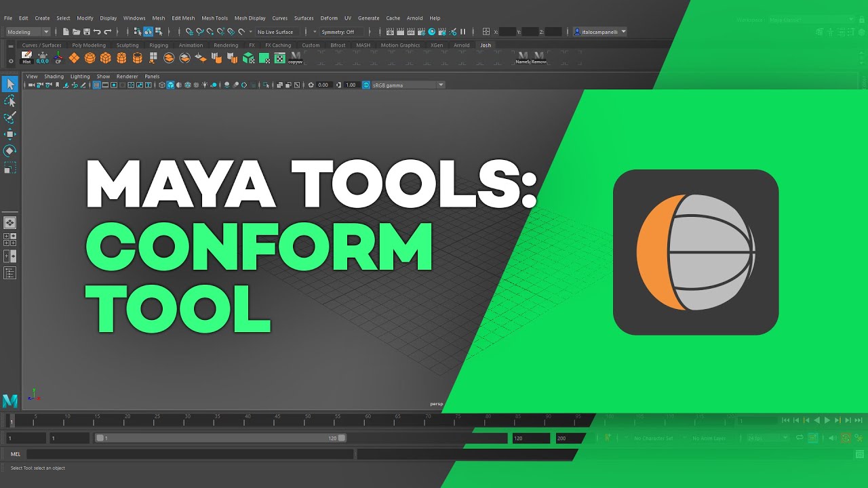This screenshot has width=868, height=488.
Task: Click the pause IPR render icon
Action: pos(463,32)
